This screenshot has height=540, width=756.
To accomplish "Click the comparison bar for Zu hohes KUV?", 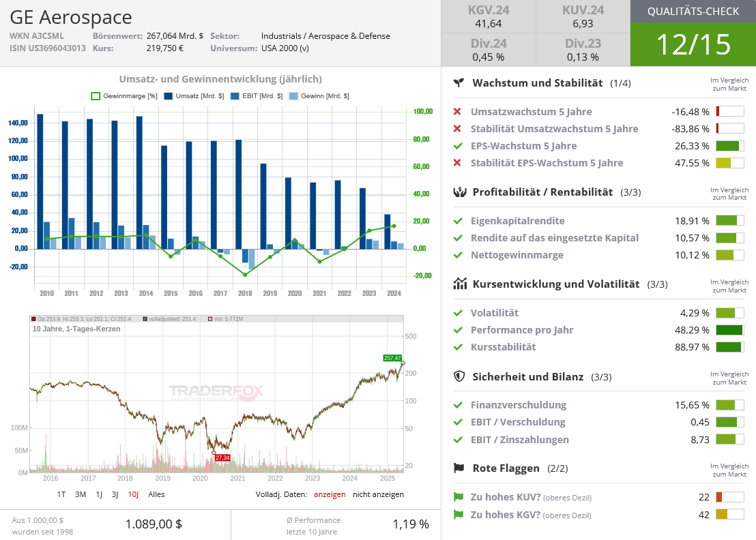I will (x=730, y=496).
